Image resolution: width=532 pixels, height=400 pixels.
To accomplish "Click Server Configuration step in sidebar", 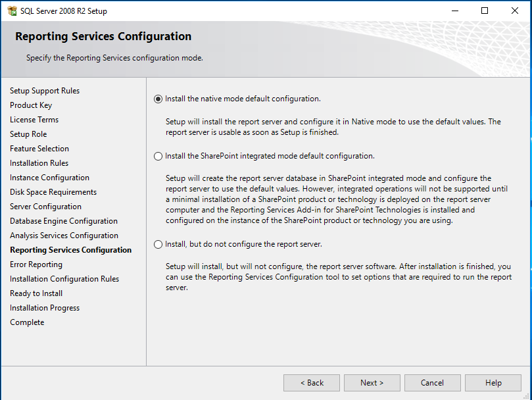I will pos(45,207).
